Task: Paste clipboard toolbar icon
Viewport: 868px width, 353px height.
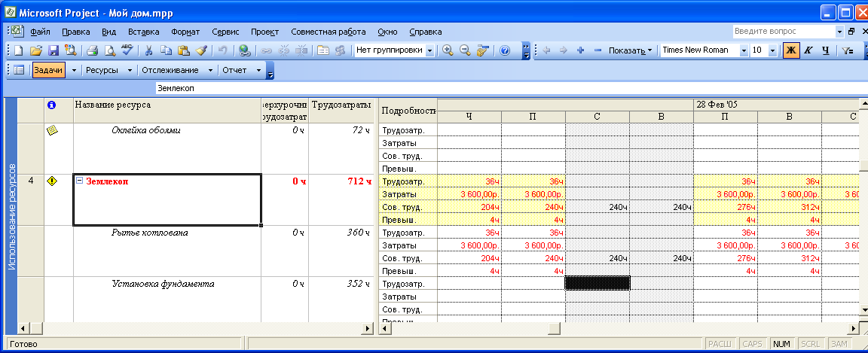Action: coord(183,50)
